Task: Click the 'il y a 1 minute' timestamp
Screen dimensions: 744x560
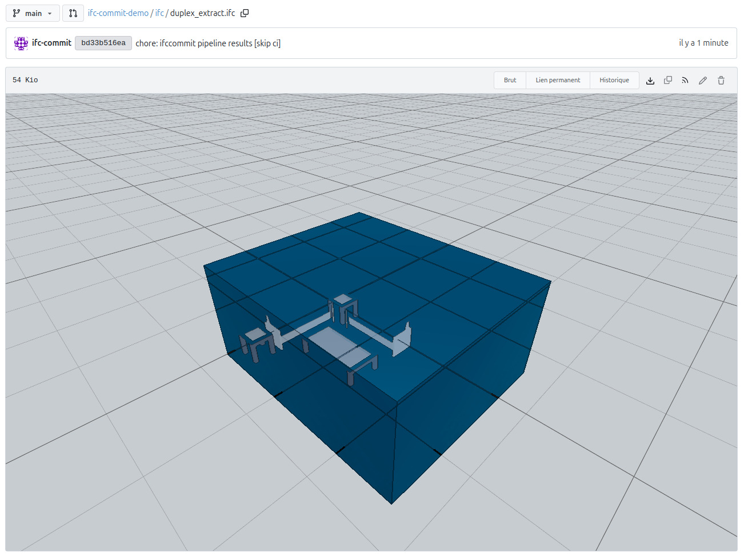Action: coord(703,43)
